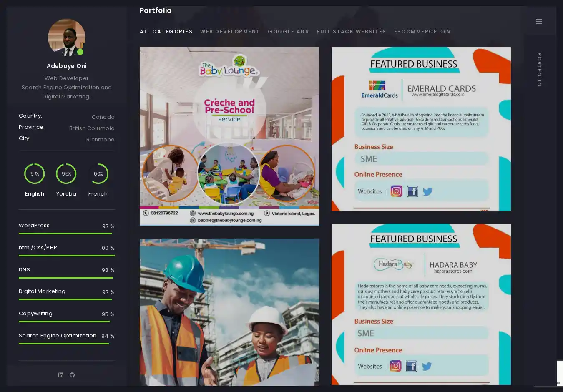This screenshot has width=563, height=392.
Task: Show Full Stack Websites projects
Action: [351, 32]
